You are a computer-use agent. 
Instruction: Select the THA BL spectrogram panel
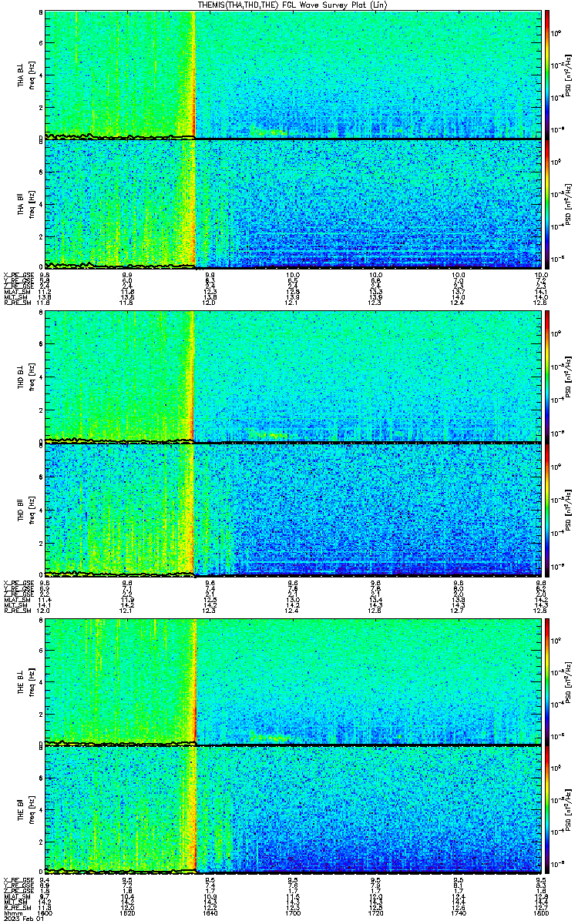point(293,75)
